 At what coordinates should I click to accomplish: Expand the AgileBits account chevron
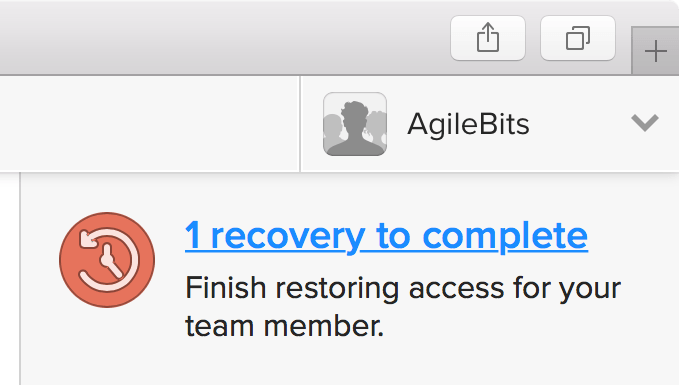(x=645, y=123)
